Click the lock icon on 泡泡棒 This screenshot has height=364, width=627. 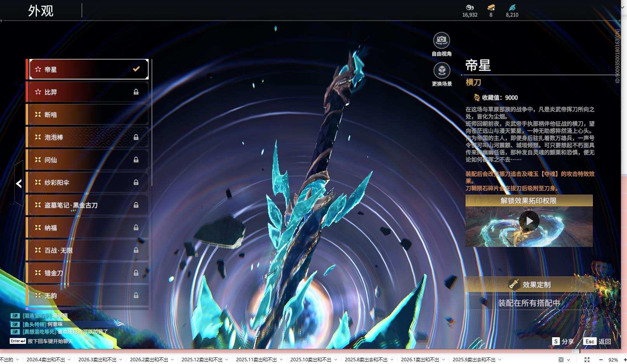click(x=136, y=137)
